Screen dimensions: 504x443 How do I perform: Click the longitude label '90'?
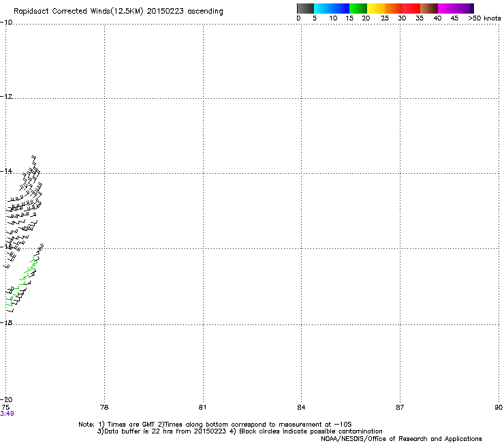point(499,408)
